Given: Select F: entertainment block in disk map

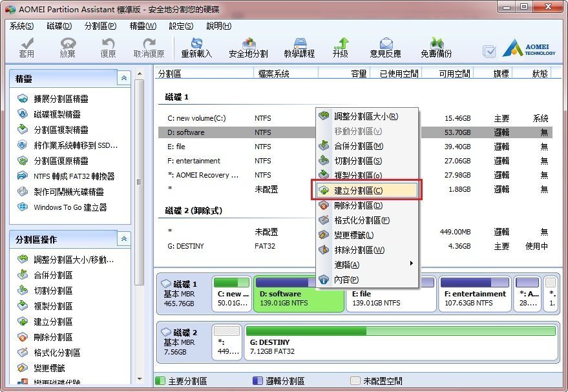Looking at the screenshot, I should [x=475, y=294].
